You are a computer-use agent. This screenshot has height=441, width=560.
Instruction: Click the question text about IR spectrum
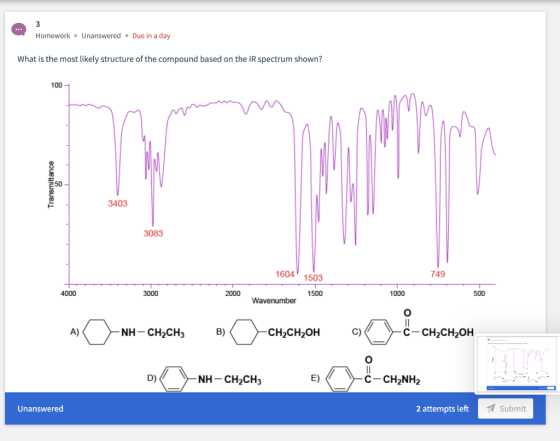point(170,59)
